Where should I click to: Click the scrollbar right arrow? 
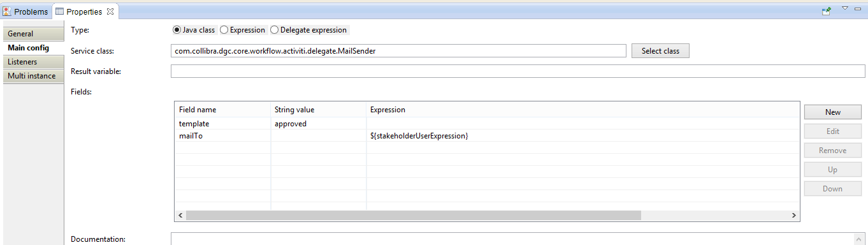[794, 216]
